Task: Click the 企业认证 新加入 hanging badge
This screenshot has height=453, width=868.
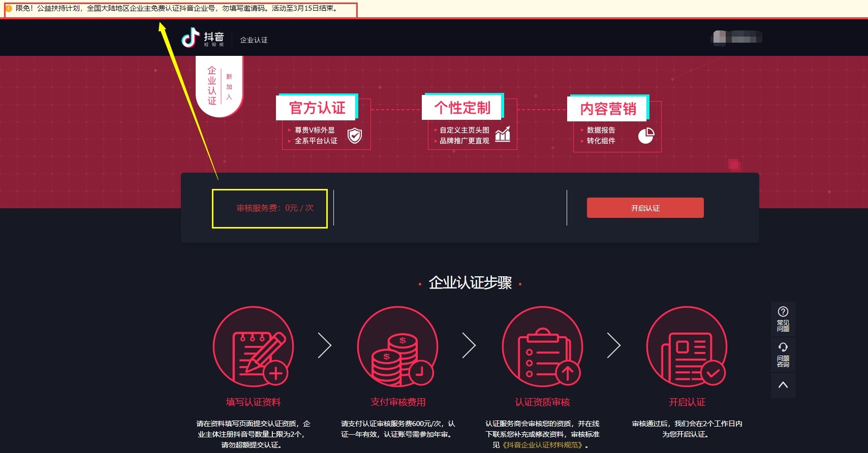Action: point(219,86)
